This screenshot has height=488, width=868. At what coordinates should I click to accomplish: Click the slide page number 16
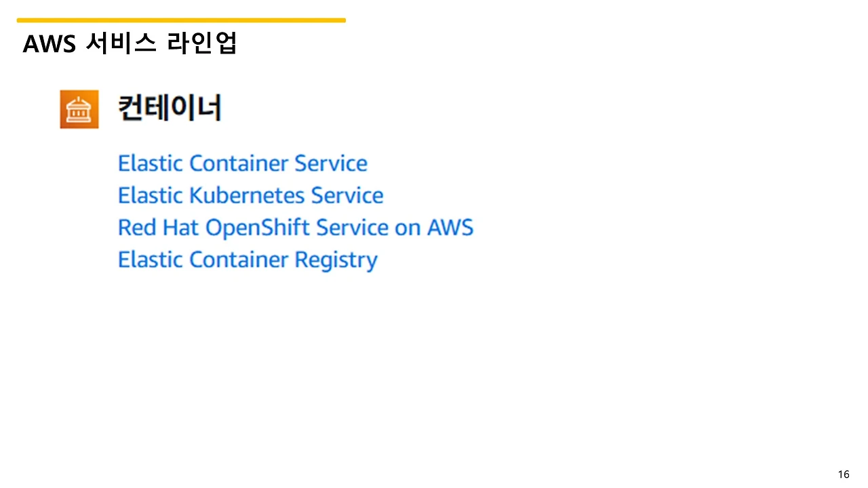[x=844, y=474]
